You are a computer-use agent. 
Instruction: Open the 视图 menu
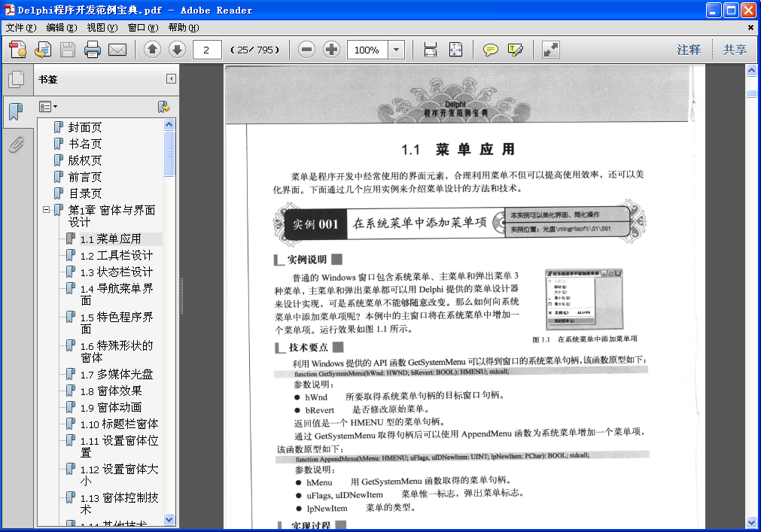pos(102,28)
